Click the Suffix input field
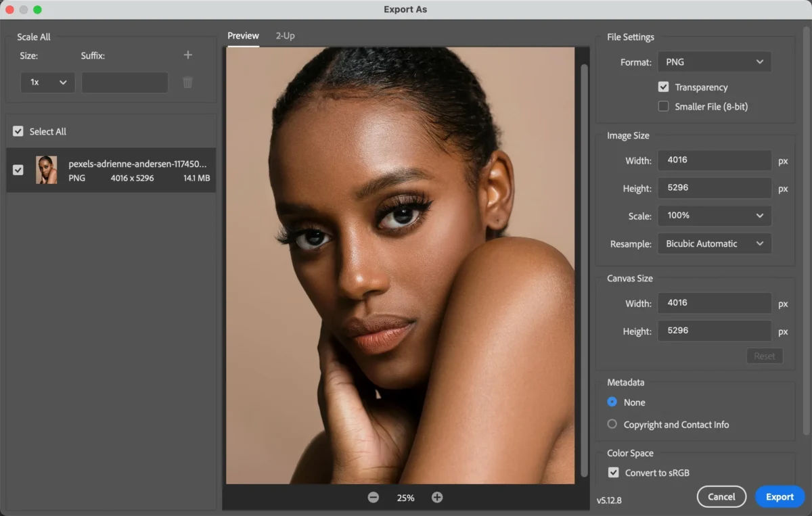The height and width of the screenshot is (516, 812). tap(125, 82)
